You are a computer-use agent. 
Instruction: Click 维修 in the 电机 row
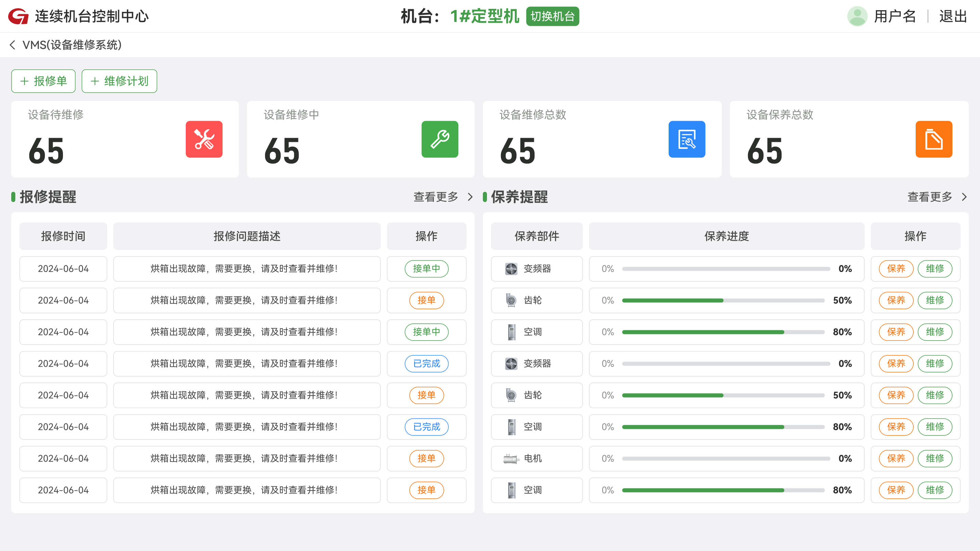pos(935,458)
